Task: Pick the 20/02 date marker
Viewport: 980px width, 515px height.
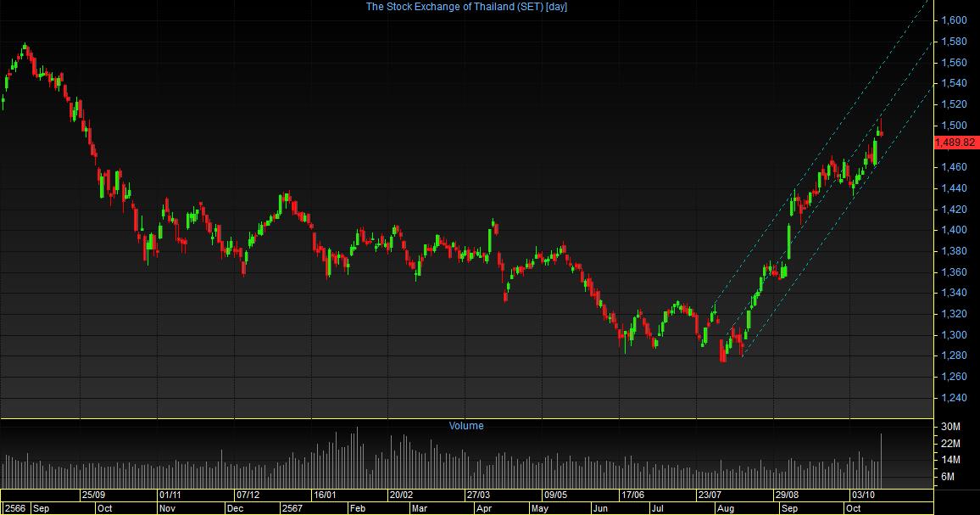Action: tap(402, 495)
